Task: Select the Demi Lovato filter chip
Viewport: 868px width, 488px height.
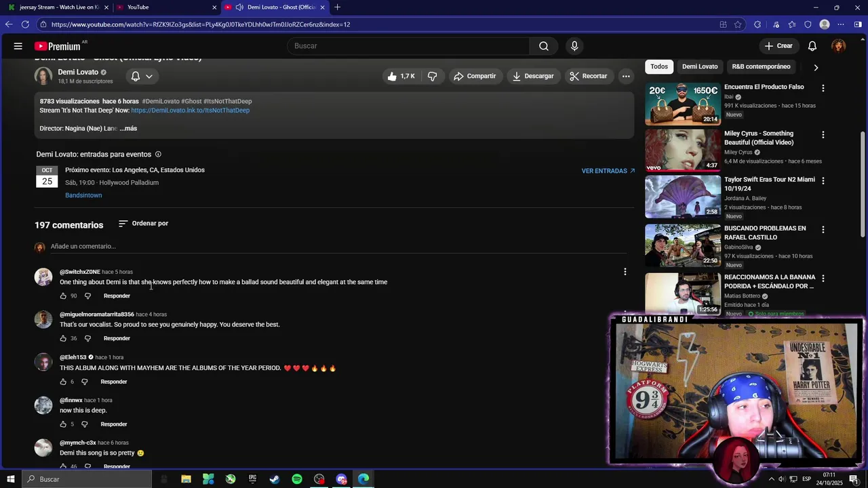Action: click(700, 66)
